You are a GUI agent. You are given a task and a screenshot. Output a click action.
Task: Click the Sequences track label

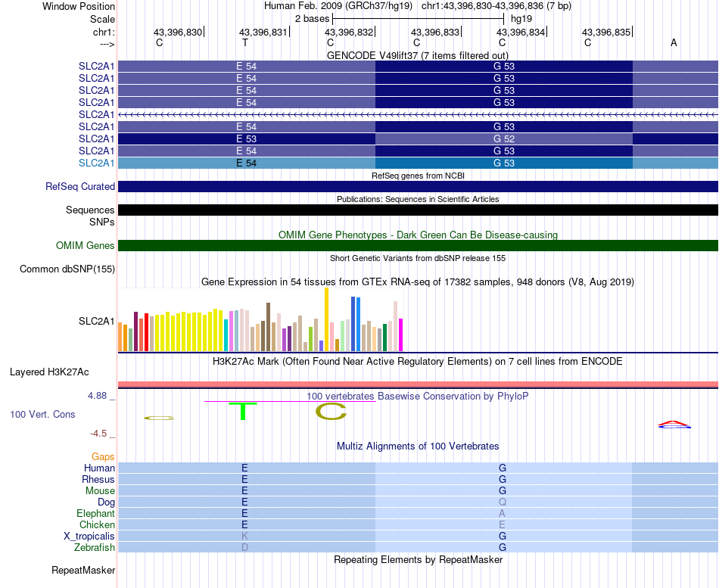tap(90, 210)
